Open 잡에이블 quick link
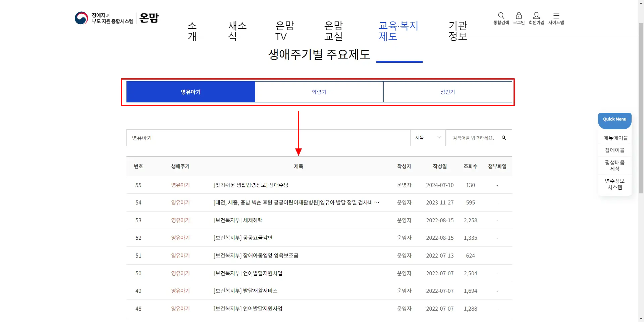Image resolution: width=644 pixels, height=322 pixels. point(614,150)
